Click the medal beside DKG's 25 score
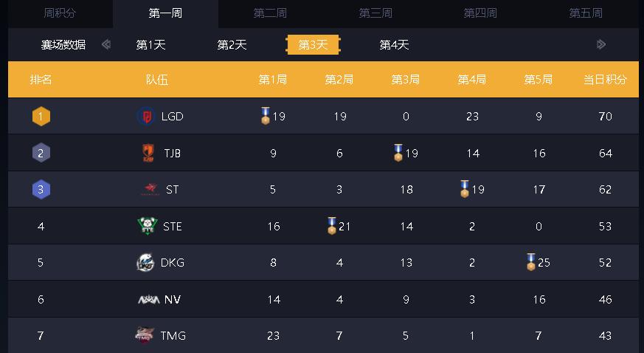Screen dimensions: 644x353 pyautogui.click(x=530, y=262)
